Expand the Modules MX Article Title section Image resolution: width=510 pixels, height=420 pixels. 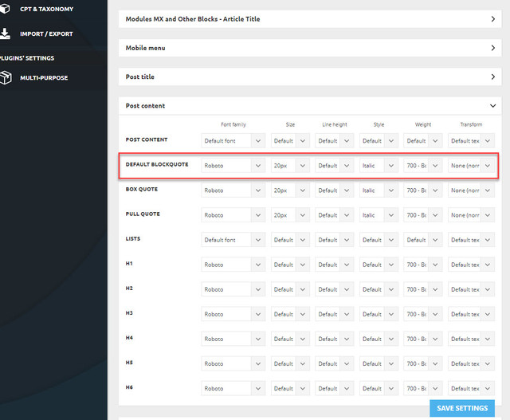tap(310, 19)
